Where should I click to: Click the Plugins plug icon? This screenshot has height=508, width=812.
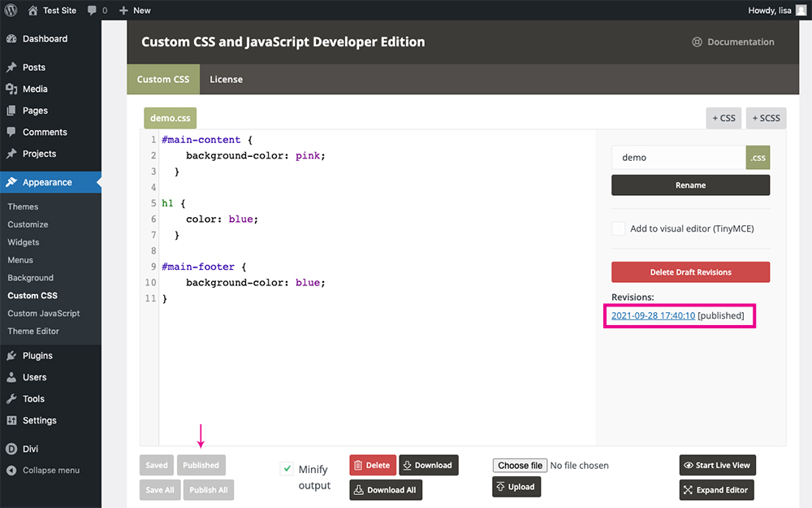tap(11, 356)
